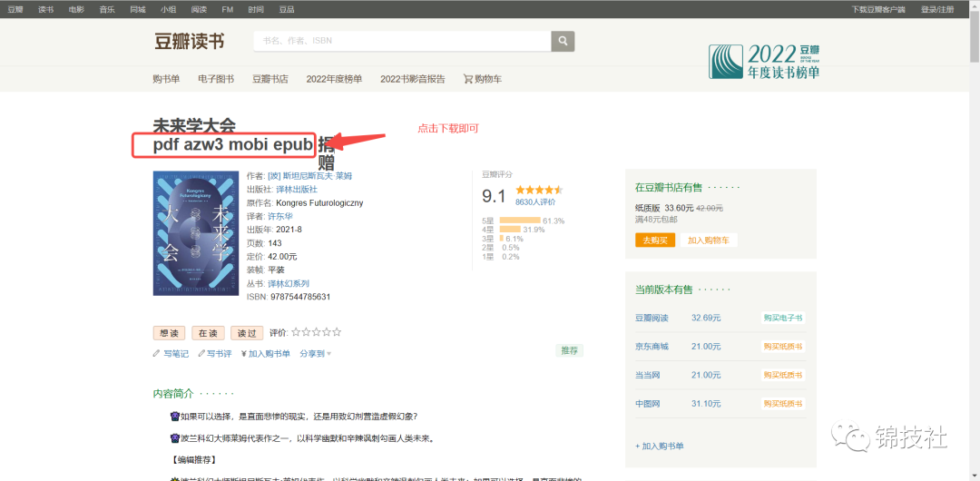Open the shopping cart 购物车 link
The width and height of the screenshot is (980, 481).
483,79
